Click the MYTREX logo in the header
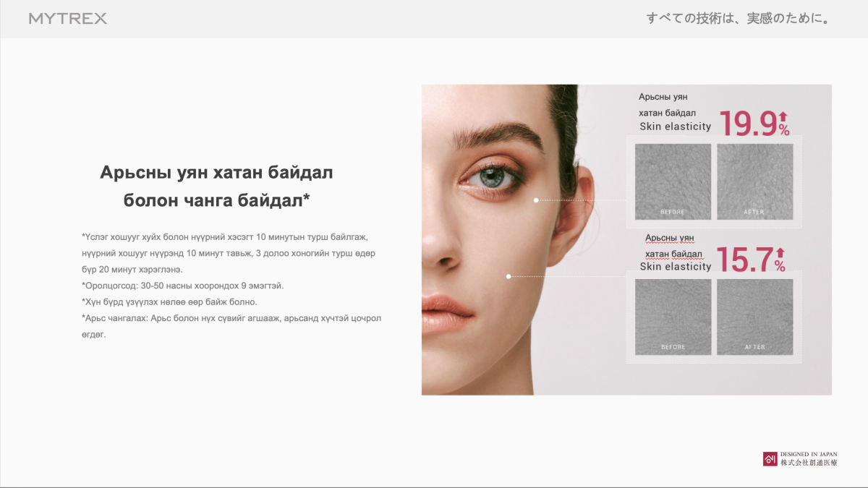The image size is (868, 488). pos(68,19)
